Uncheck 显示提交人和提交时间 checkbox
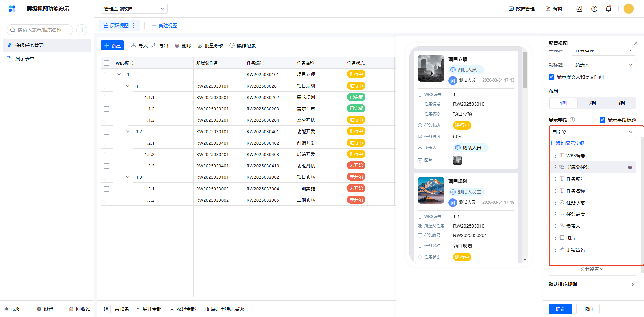Image resolution: width=644 pixels, height=317 pixels. click(x=551, y=77)
